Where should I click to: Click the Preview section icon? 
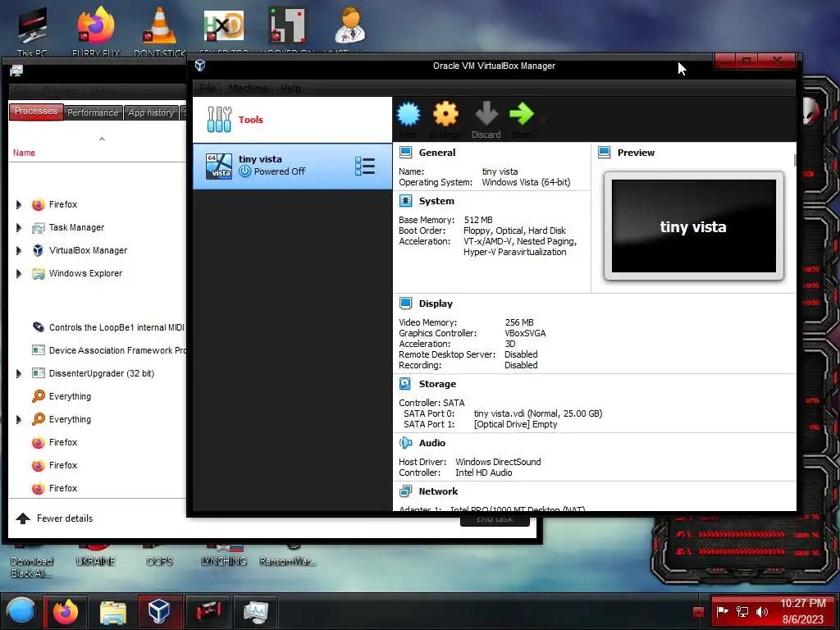pos(605,153)
